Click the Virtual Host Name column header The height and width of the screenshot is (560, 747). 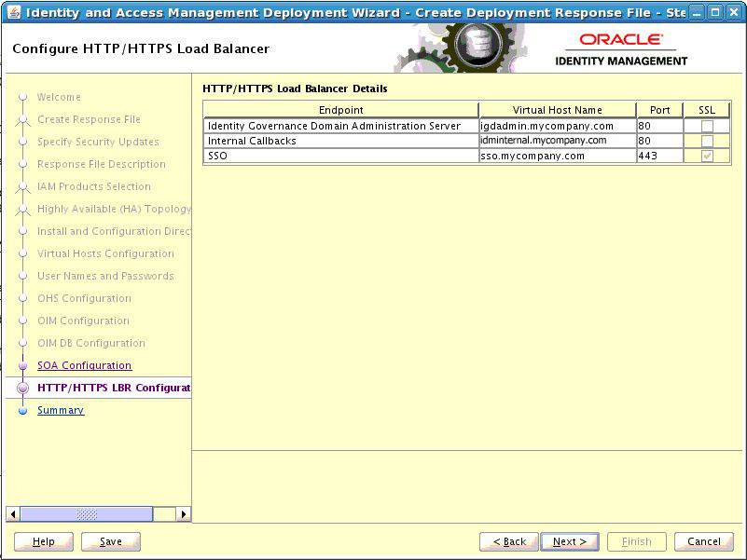558,110
